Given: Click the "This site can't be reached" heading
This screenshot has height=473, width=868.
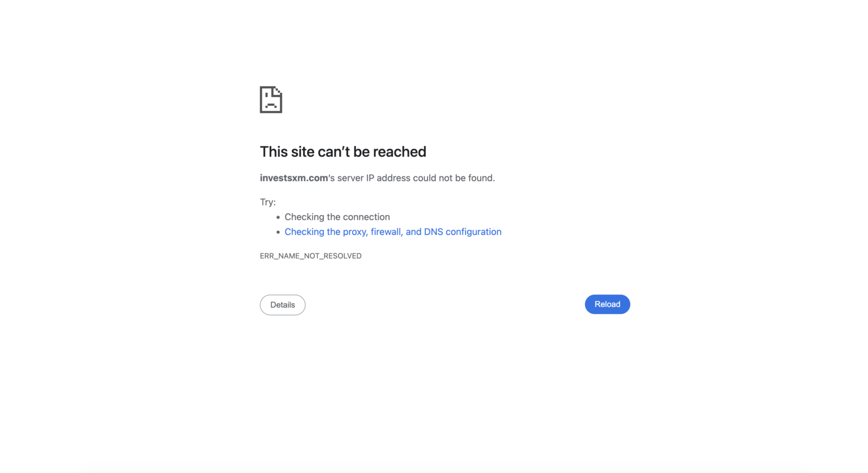Looking at the screenshot, I should (x=343, y=152).
